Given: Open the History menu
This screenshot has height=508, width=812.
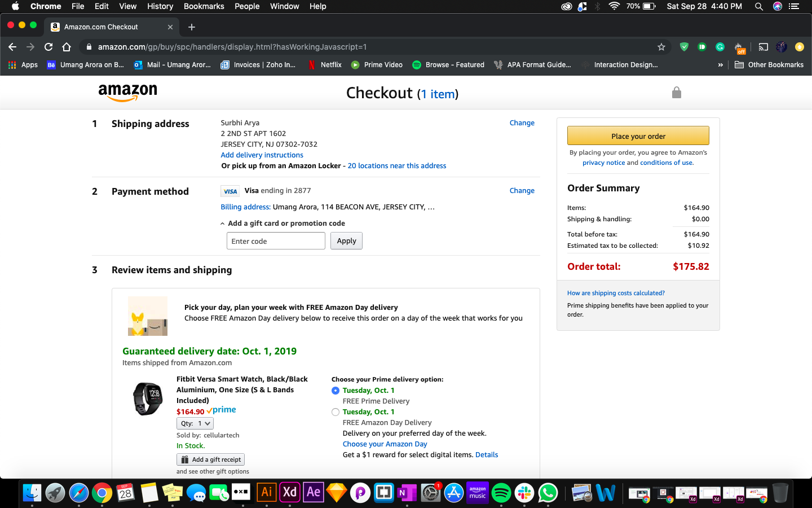Looking at the screenshot, I should 160,6.
